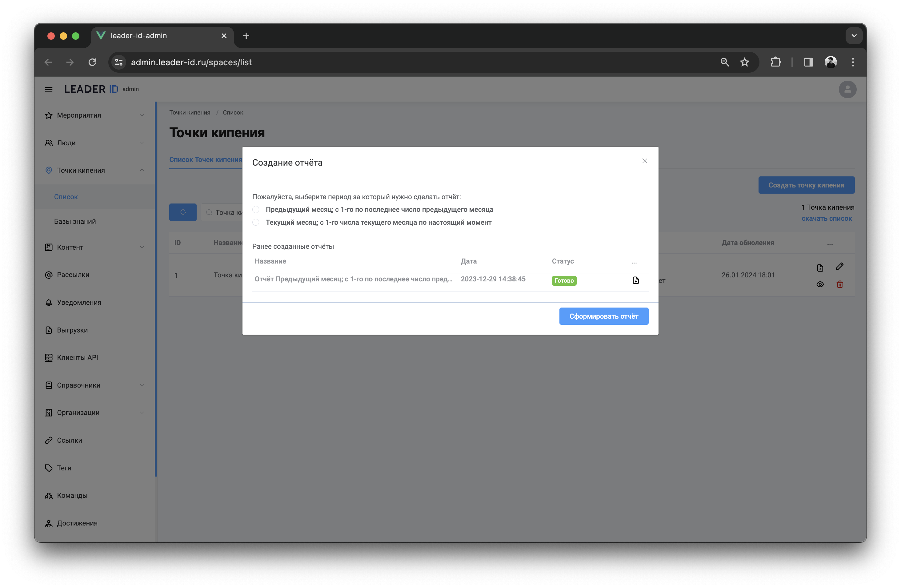Close the report creation dialog
Screen dimensions: 901x588
(644, 161)
